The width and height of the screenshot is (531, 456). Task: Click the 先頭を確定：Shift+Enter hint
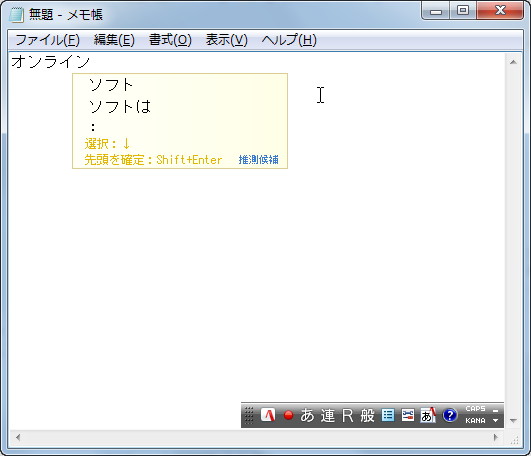point(153,159)
